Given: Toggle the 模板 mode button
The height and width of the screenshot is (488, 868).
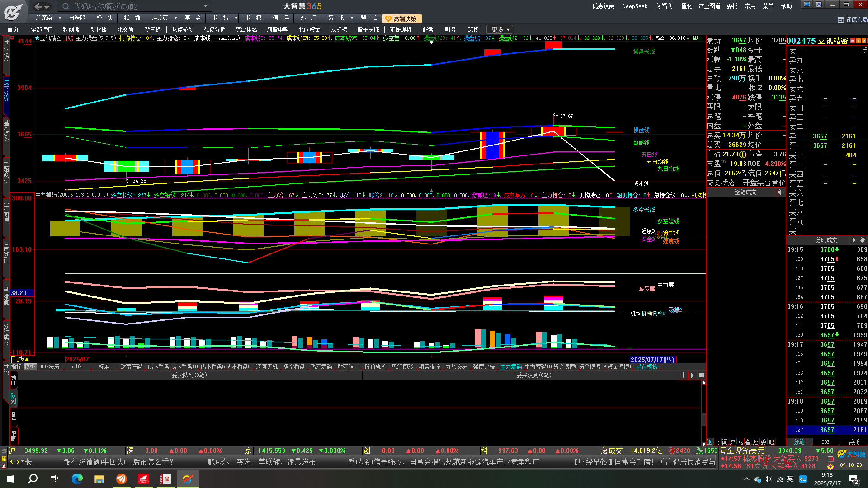Looking at the screenshot, I should [x=29, y=367].
